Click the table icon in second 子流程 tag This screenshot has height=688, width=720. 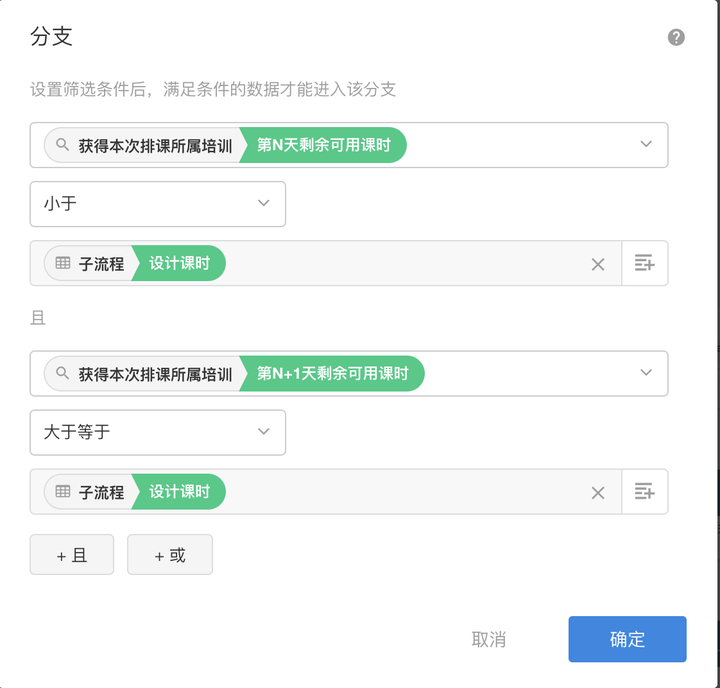coord(63,492)
